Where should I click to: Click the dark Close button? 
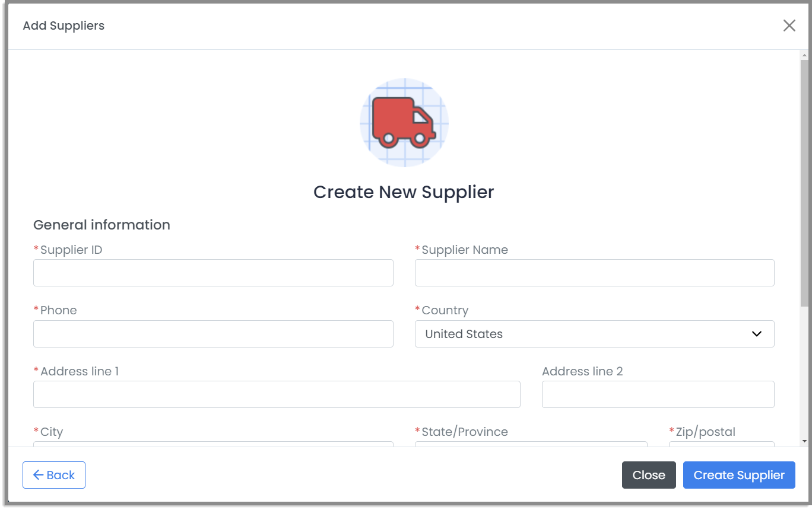coord(649,475)
